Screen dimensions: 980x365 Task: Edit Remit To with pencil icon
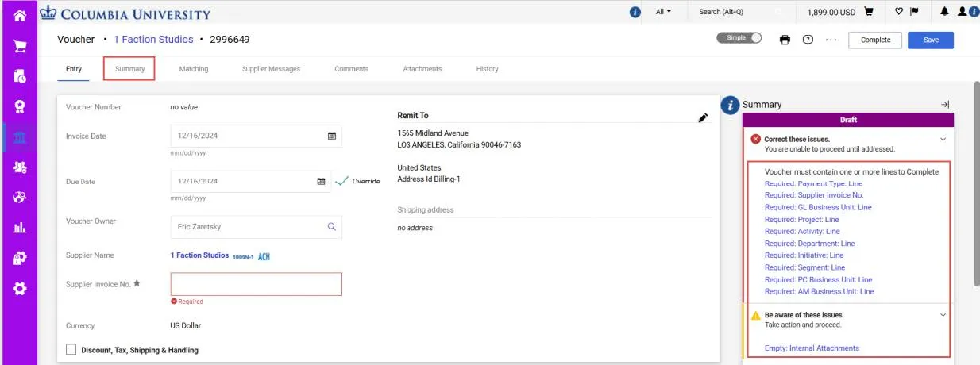tap(703, 117)
